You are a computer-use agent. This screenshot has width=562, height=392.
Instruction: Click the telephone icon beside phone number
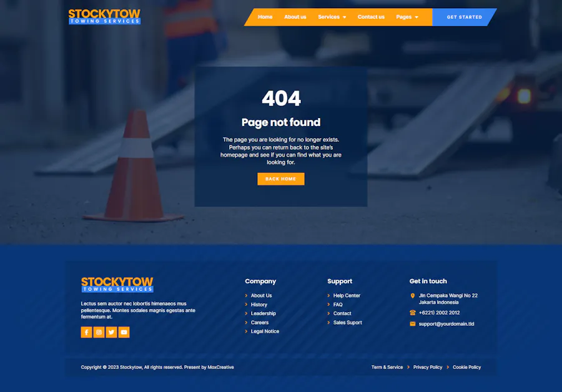pyautogui.click(x=413, y=313)
